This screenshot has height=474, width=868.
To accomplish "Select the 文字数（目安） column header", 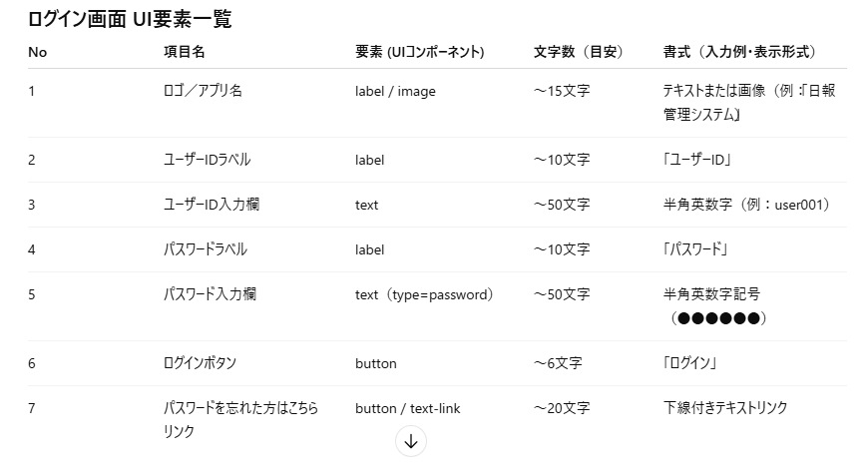I will pyautogui.click(x=580, y=52).
